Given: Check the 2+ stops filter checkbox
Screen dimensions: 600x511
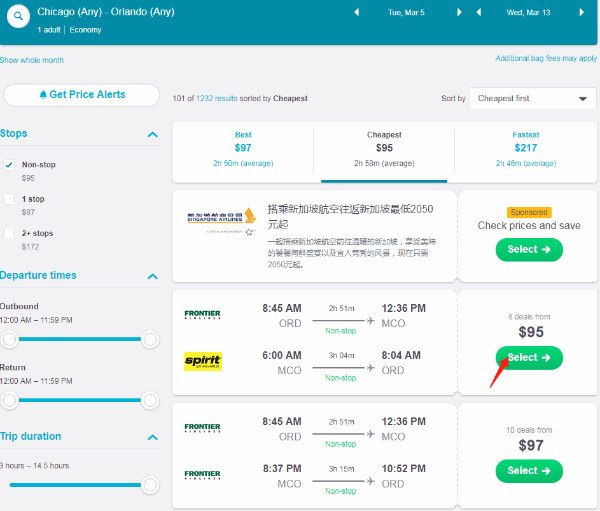Looking at the screenshot, I should (9, 233).
